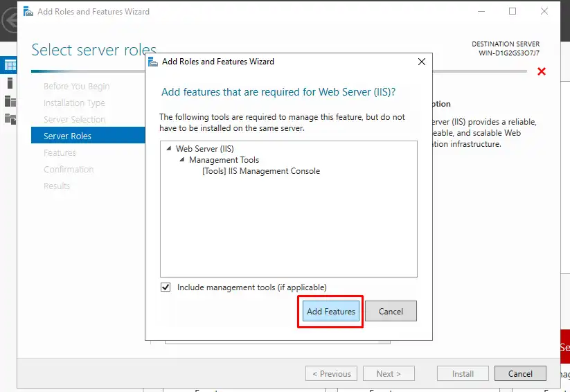Open File and Storage Services sidebar icon
Screen dimensions: 570x392
(10, 119)
